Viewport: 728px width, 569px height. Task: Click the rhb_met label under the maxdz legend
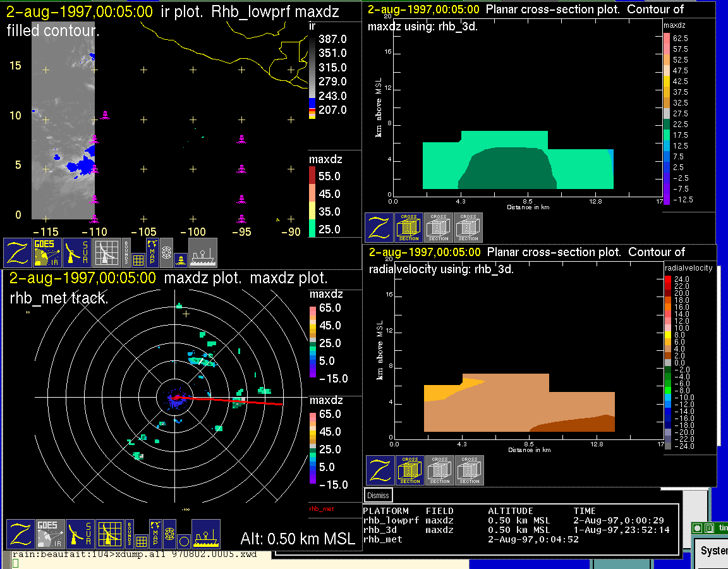pyautogui.click(x=321, y=508)
